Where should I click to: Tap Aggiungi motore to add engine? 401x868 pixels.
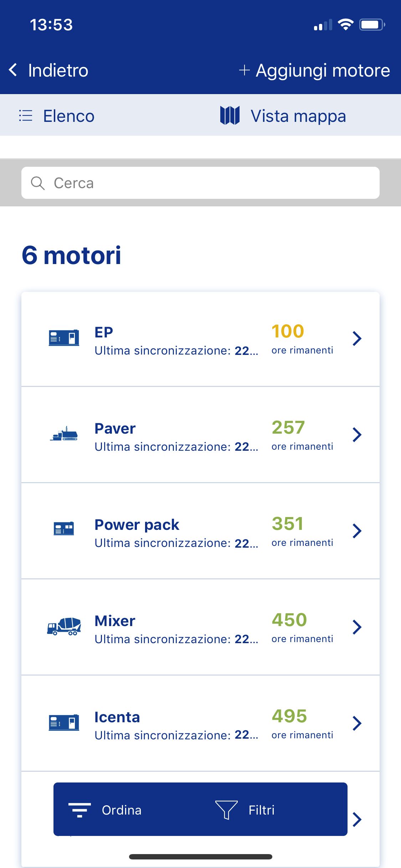[314, 71]
